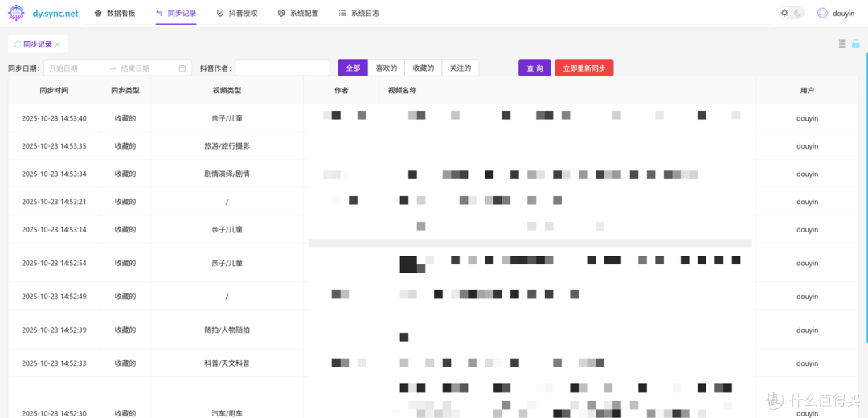Switch to dark mode with moon icon
This screenshot has width=868, height=418.
coord(798,14)
